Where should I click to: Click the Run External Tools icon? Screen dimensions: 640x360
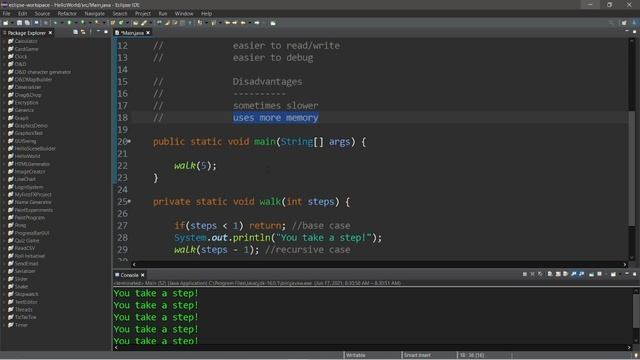point(98,23)
